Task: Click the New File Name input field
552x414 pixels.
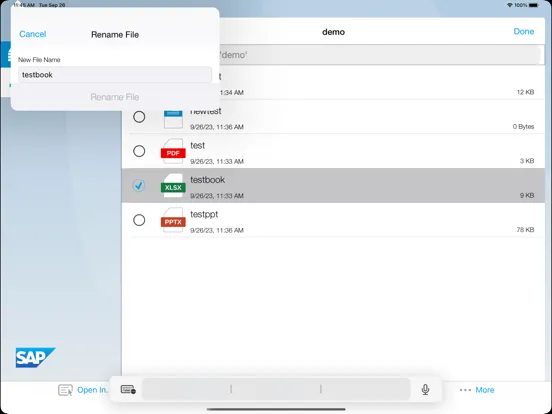Action: click(115, 75)
